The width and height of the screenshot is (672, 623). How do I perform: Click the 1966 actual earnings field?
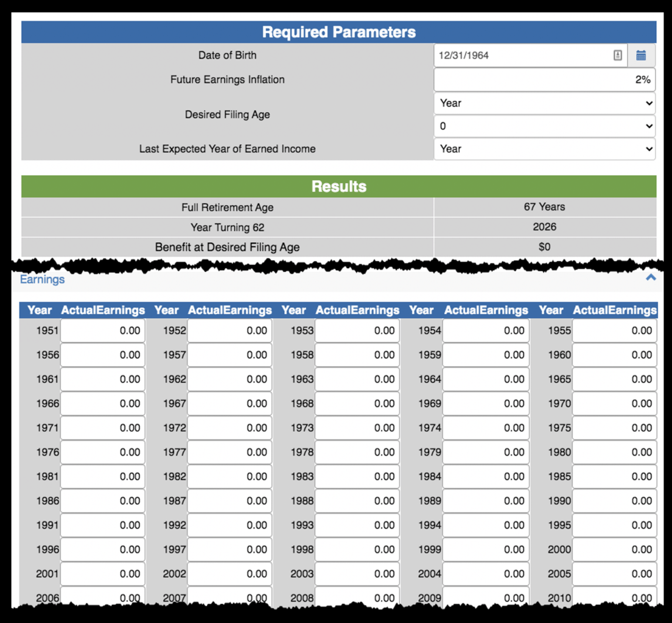103,403
